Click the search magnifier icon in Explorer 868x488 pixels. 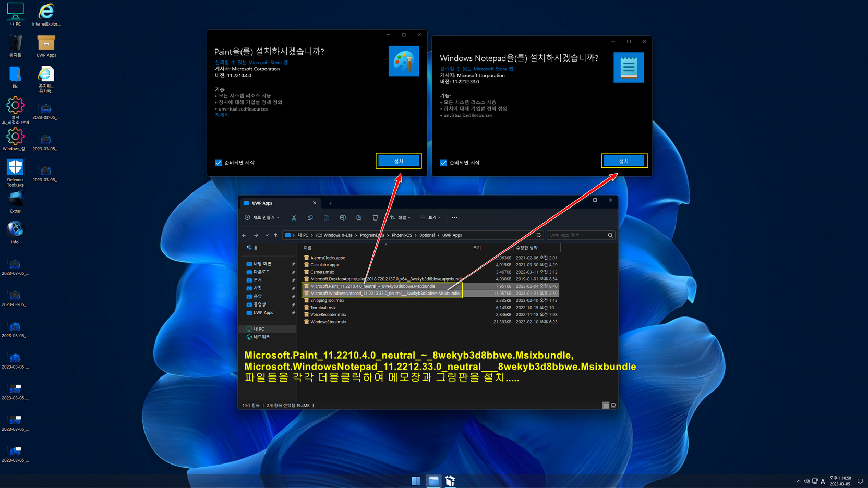[610, 235]
